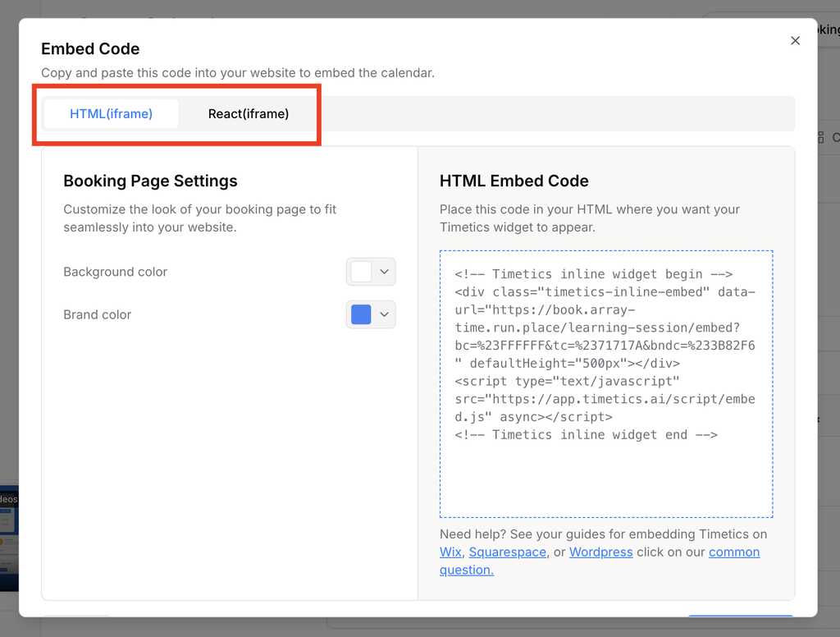Open the Wix embedding guide link
The height and width of the screenshot is (637, 840).
click(x=450, y=552)
